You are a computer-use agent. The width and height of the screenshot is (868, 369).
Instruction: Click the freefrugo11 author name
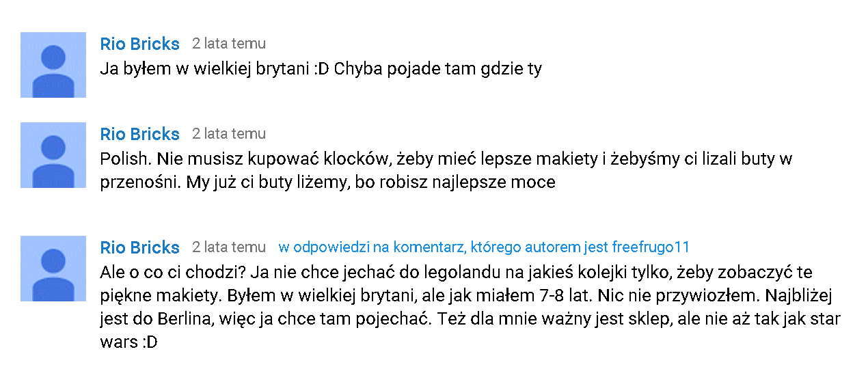[651, 247]
